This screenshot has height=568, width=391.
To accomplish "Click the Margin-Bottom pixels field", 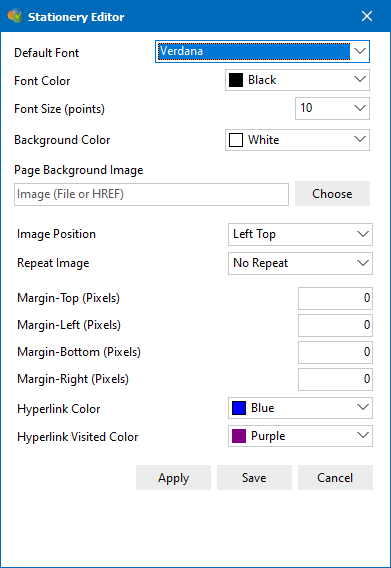I will 336,352.
